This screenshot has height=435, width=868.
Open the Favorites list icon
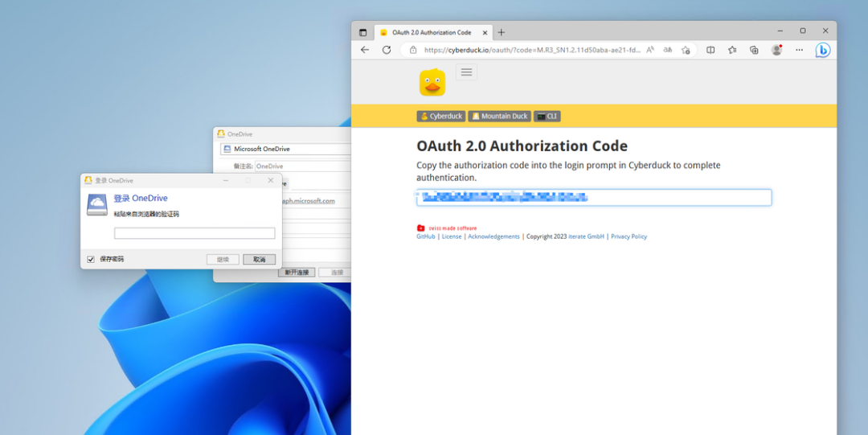coord(732,50)
